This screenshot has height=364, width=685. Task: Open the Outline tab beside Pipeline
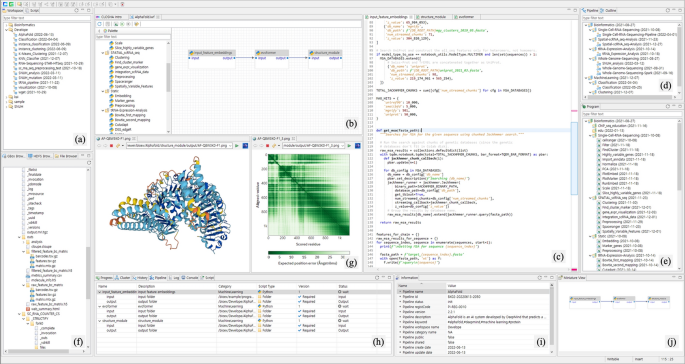(x=608, y=10)
